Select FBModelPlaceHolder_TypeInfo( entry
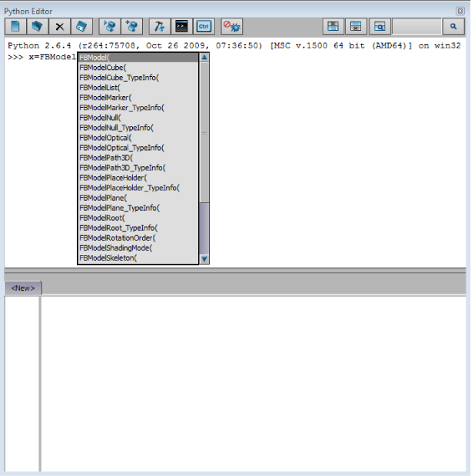Screen dimensions: 471x476 138,188
